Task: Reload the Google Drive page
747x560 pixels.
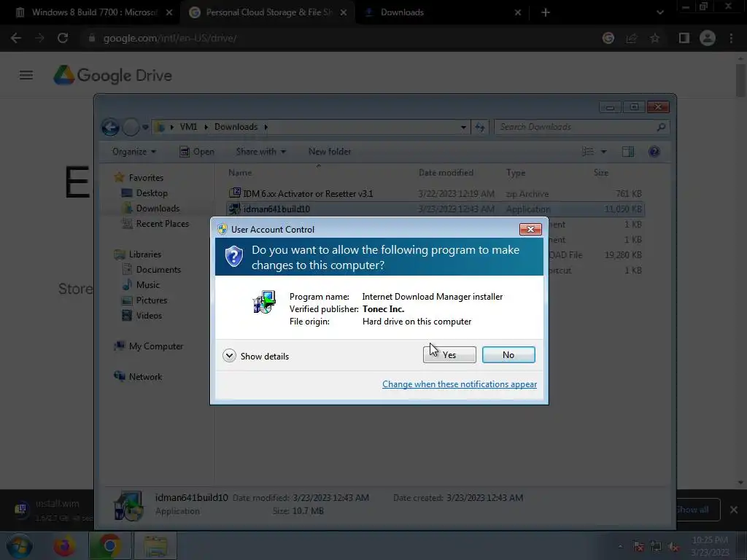Action: tap(63, 38)
